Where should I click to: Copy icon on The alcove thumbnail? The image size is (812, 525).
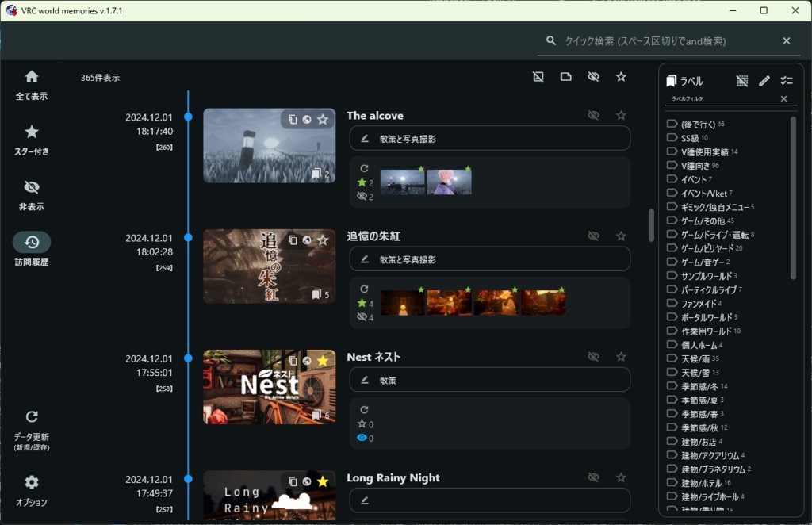(293, 119)
